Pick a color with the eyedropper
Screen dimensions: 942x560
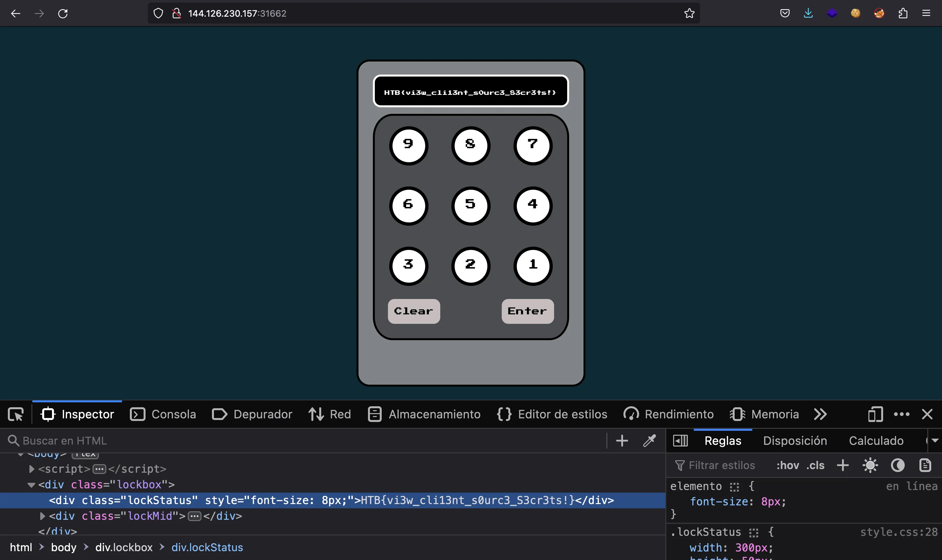click(x=650, y=440)
